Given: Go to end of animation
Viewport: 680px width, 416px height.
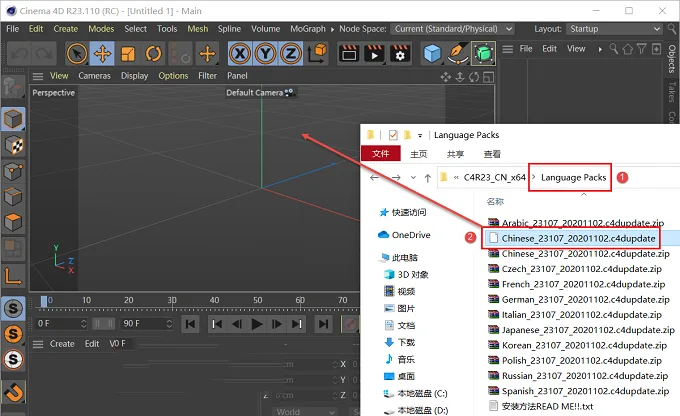Looking at the screenshot, I should [323, 324].
